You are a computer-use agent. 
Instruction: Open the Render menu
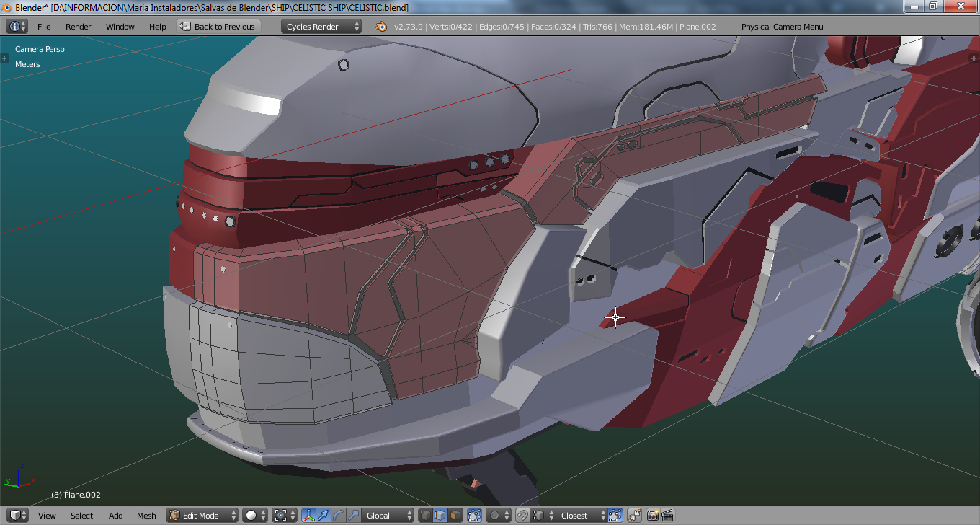pyautogui.click(x=79, y=27)
